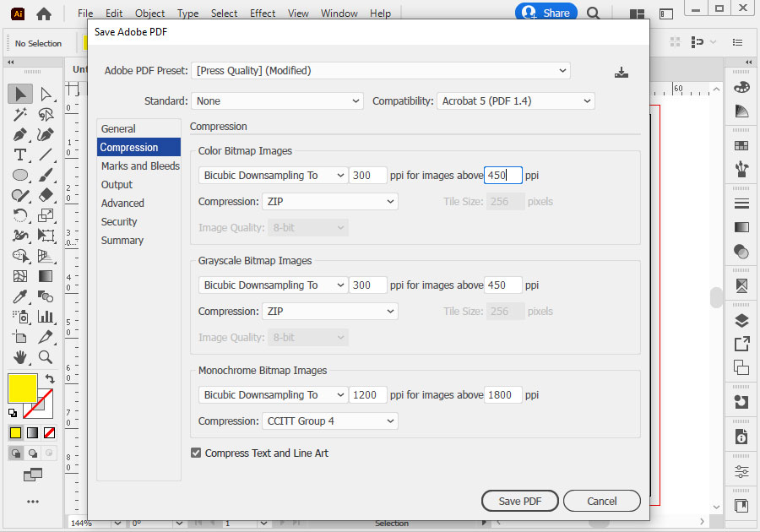Open the Standard dropdown set to None
Image resolution: width=760 pixels, height=532 pixels.
pos(277,101)
